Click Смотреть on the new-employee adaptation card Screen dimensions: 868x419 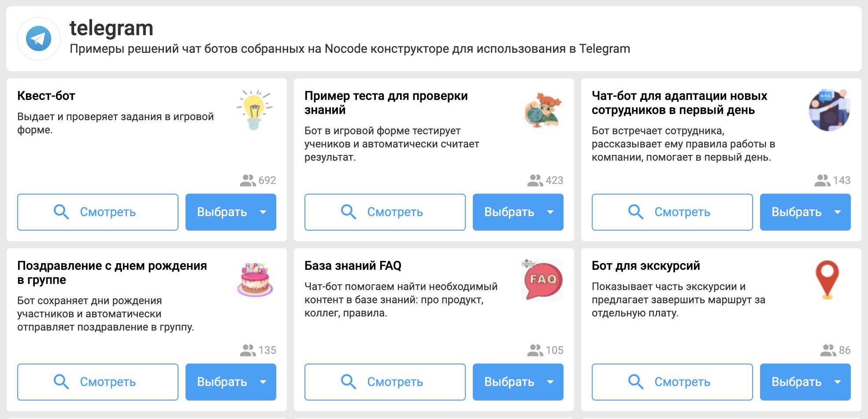click(x=672, y=212)
